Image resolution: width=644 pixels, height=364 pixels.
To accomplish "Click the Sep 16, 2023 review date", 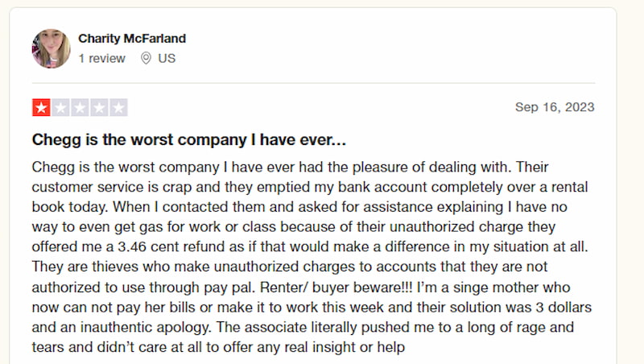I will 555,107.
